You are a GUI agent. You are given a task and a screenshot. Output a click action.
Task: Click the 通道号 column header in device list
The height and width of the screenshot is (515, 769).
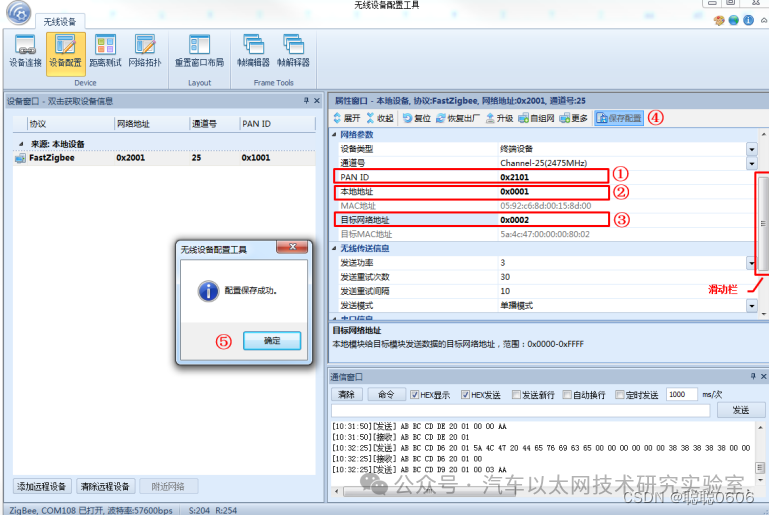pos(214,124)
